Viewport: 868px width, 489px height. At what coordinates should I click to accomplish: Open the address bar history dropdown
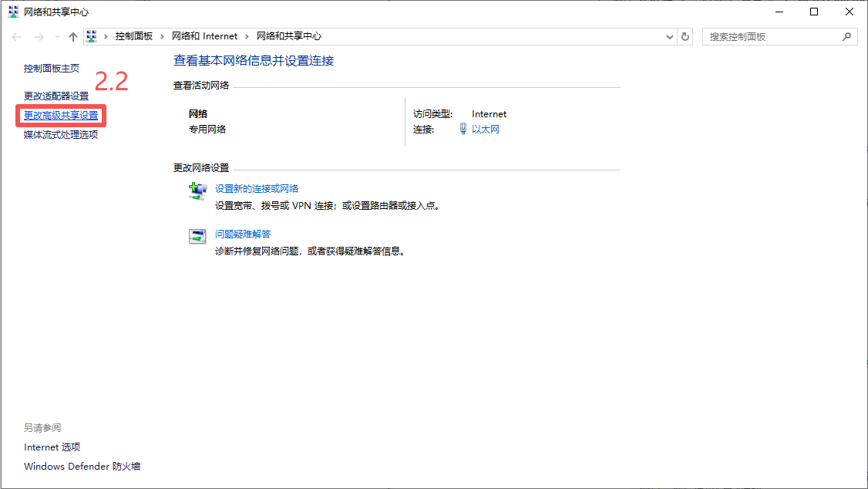pyautogui.click(x=670, y=37)
